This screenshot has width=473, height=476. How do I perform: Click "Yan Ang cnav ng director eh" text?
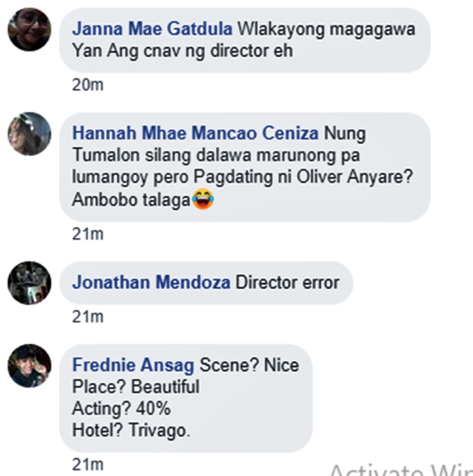pos(182,52)
